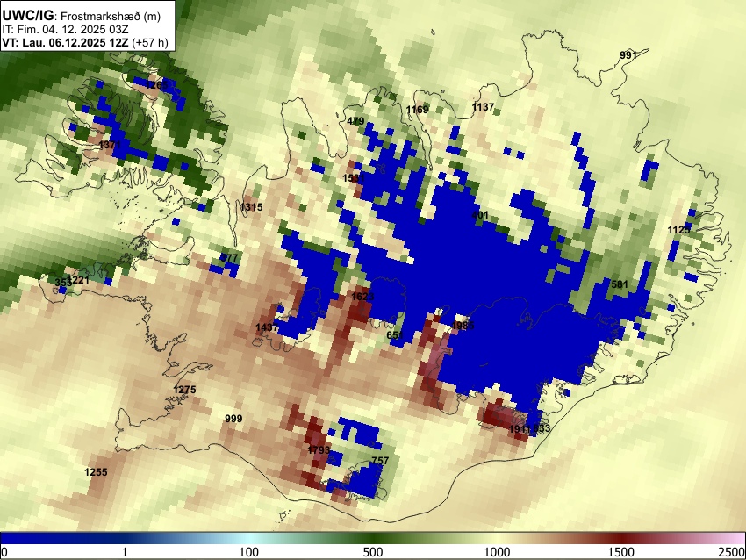
Task: Click the map value '1137'
Action: (483, 107)
